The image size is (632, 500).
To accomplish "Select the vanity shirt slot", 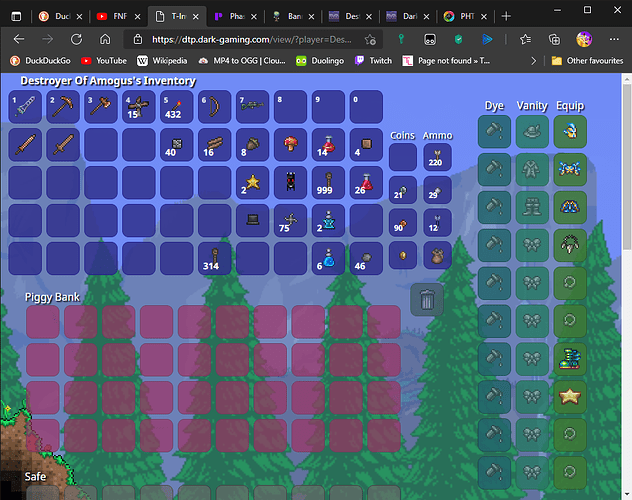I will [x=532, y=170].
